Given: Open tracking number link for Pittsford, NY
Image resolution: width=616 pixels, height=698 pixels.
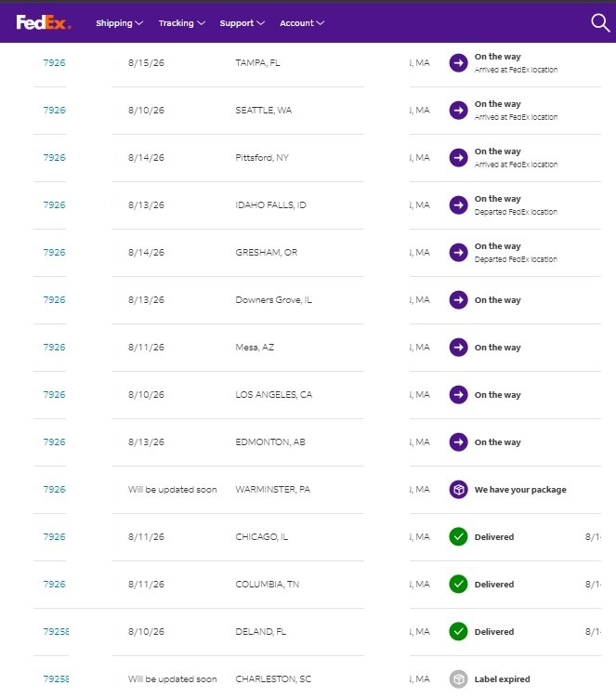Looking at the screenshot, I should click(x=54, y=158).
